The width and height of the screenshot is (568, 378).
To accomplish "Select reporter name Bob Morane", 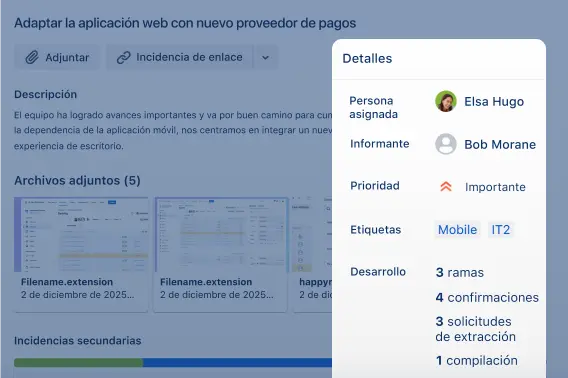I will click(500, 144).
